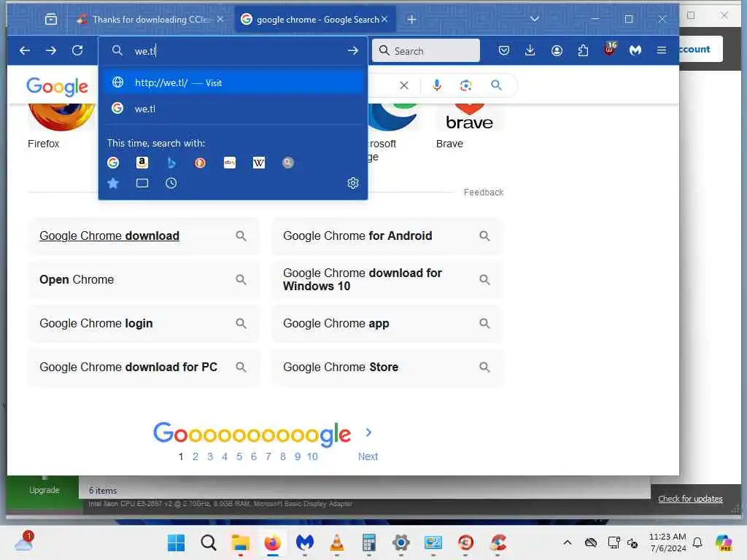Open related search Google Chrome login

tap(144, 323)
